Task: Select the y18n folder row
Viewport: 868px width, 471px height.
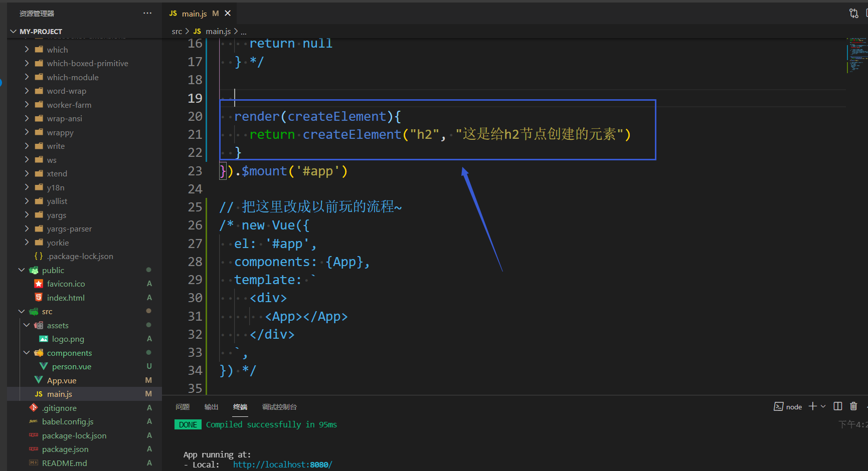Action: [84, 187]
